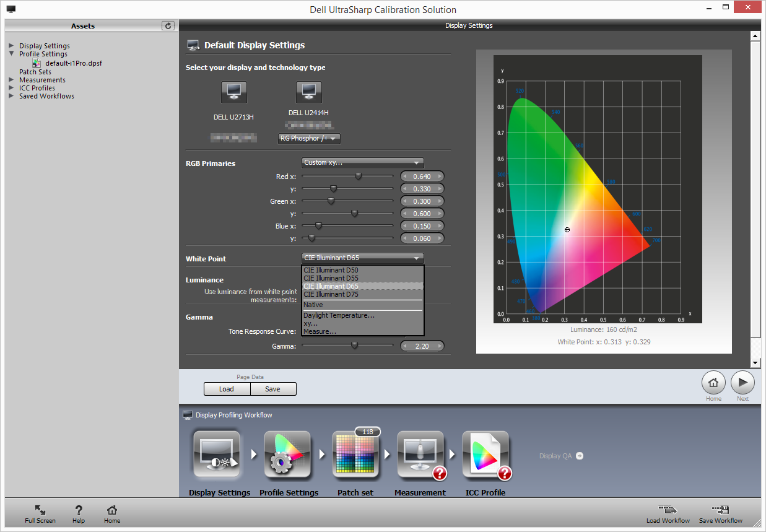Select Native white point option
This screenshot has width=766, height=532.
click(x=362, y=305)
